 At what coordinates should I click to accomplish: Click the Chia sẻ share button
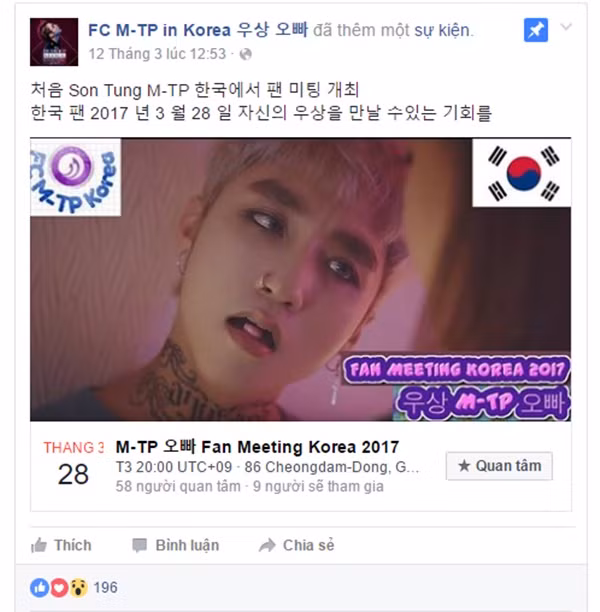(296, 545)
